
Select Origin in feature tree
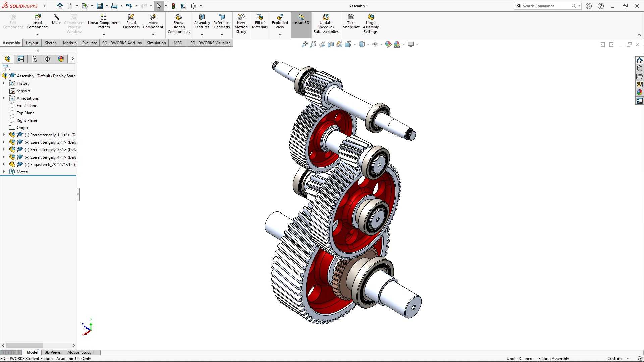point(22,128)
